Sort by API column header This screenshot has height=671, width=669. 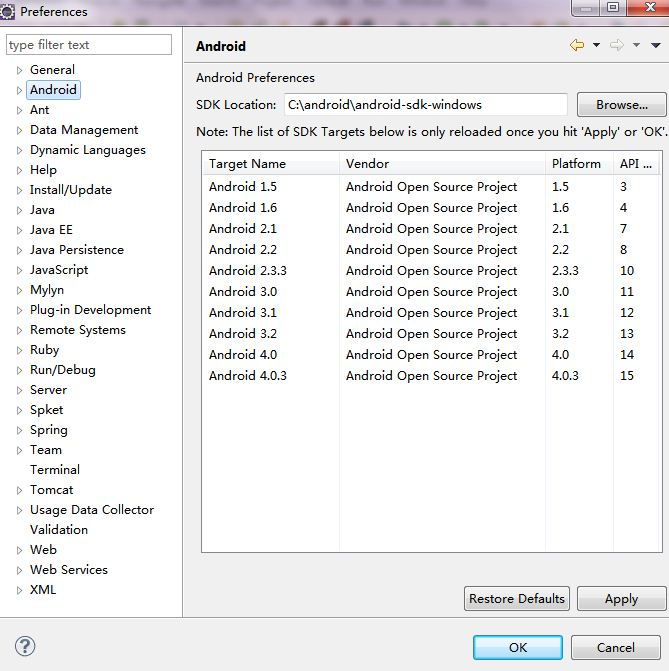(638, 163)
